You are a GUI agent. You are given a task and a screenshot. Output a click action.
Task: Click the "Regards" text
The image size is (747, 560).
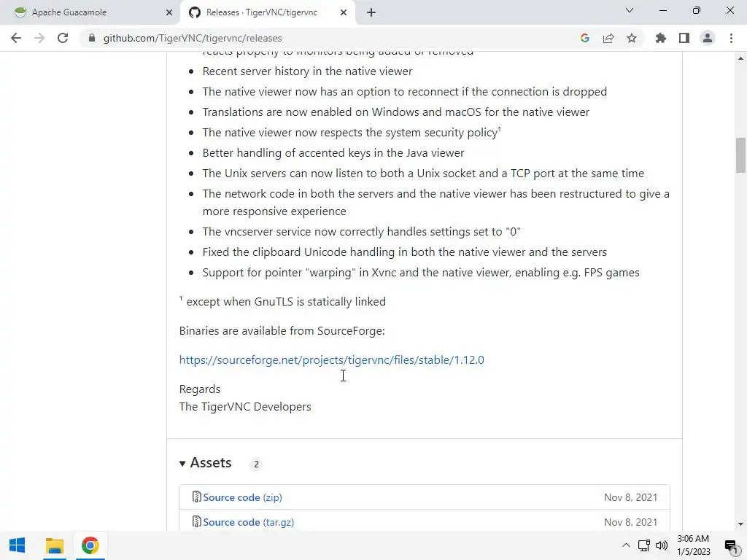(200, 389)
